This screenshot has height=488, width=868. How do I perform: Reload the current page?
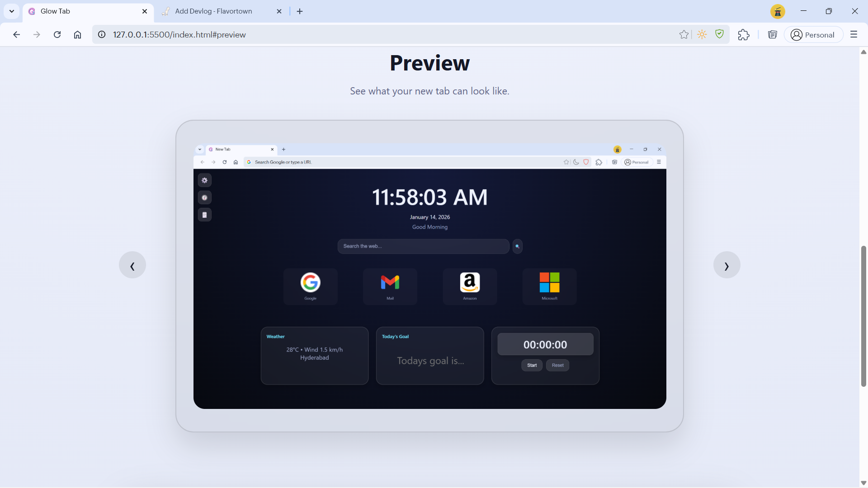pos(57,35)
